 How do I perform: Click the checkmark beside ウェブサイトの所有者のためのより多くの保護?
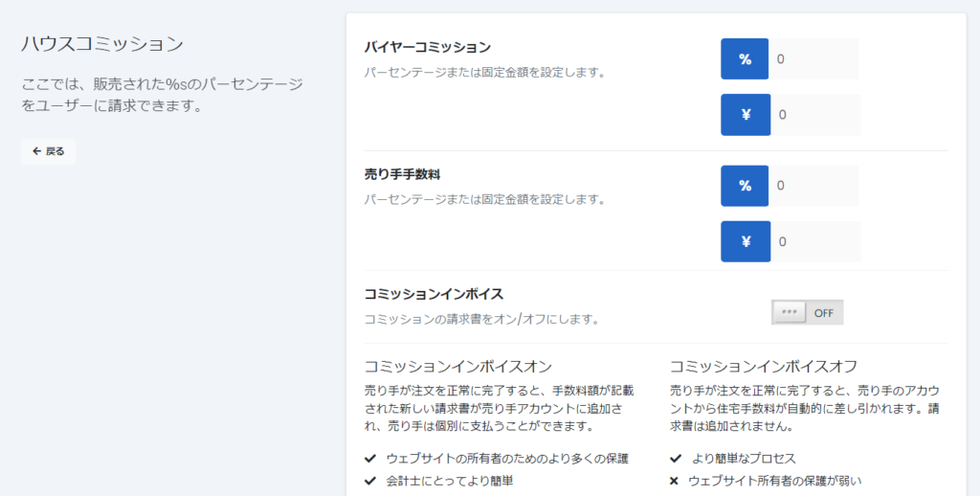click(x=370, y=459)
